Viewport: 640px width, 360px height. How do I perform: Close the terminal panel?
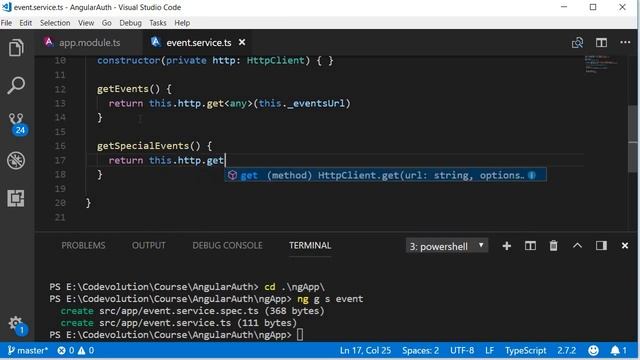coord(625,246)
